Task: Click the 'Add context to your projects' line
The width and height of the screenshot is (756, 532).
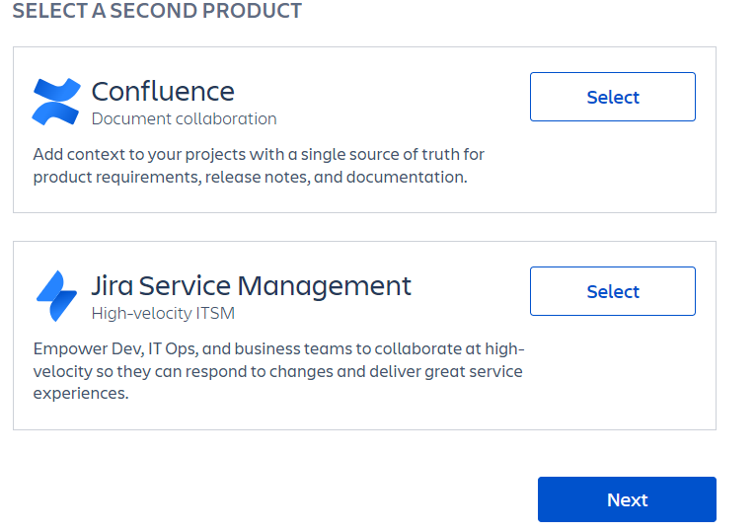Action: 259,155
